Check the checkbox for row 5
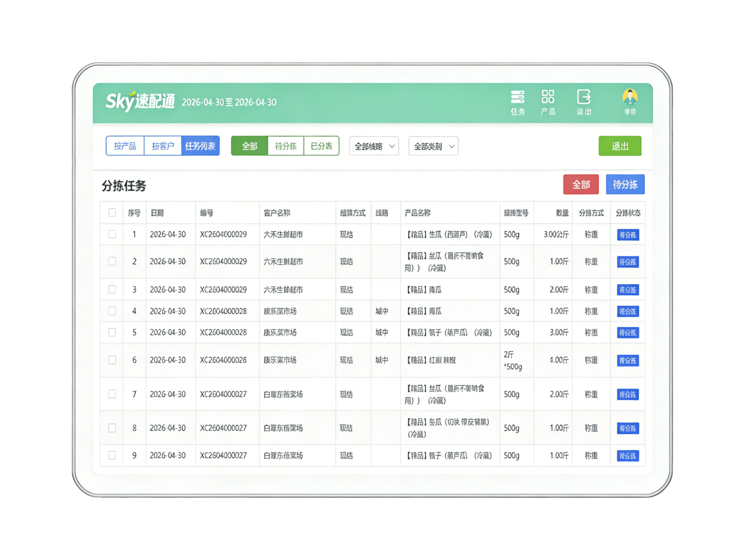The height and width of the screenshot is (560, 744). [x=112, y=332]
